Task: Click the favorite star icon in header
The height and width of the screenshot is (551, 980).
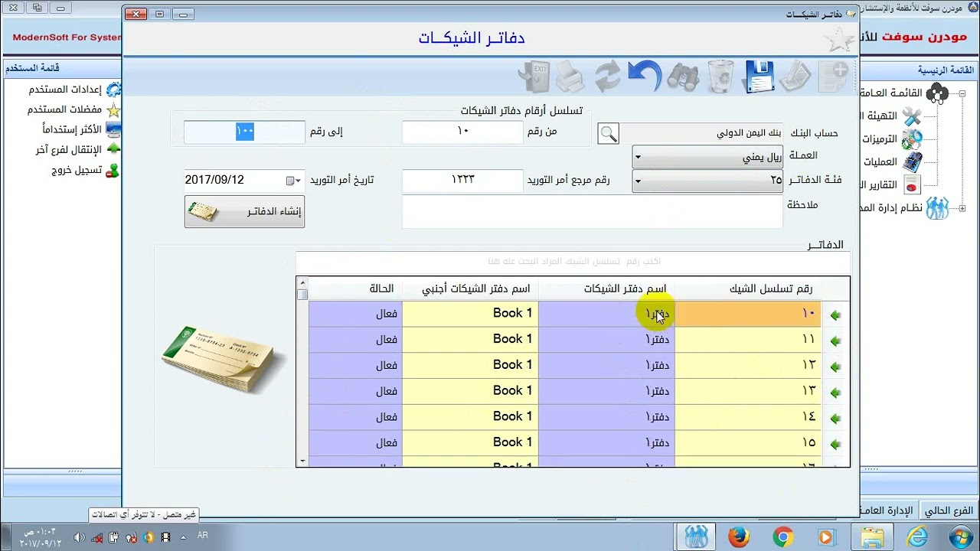Action: point(838,39)
